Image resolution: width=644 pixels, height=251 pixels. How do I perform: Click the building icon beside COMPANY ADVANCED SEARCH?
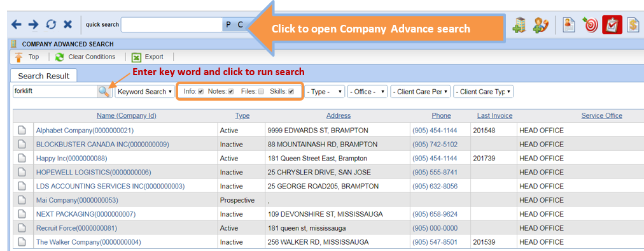pyautogui.click(x=14, y=44)
